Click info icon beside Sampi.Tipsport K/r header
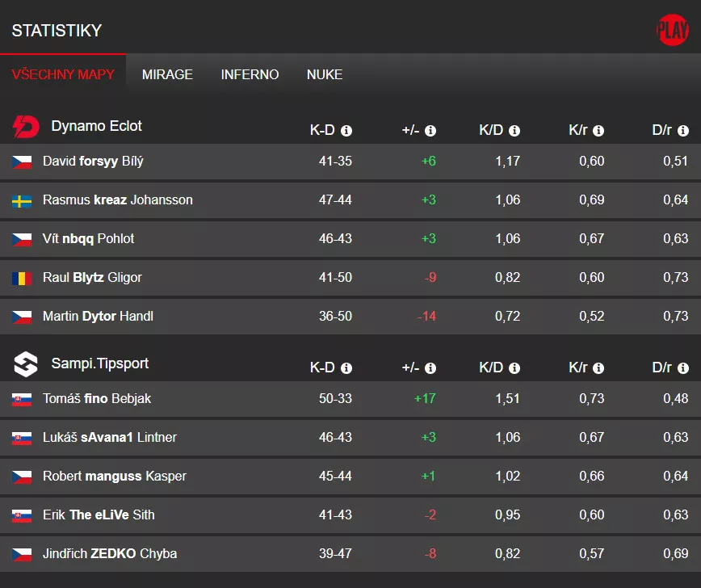 pyautogui.click(x=598, y=368)
